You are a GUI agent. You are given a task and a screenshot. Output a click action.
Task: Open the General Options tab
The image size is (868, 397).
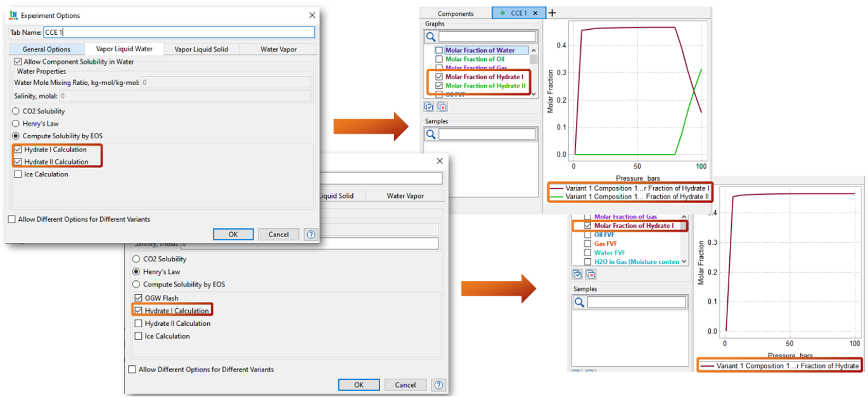[x=46, y=49]
